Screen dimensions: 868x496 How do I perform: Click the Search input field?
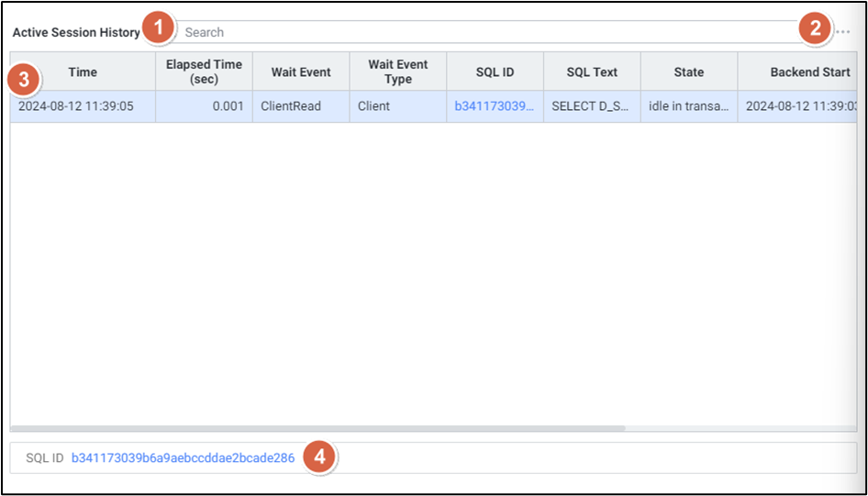point(486,32)
